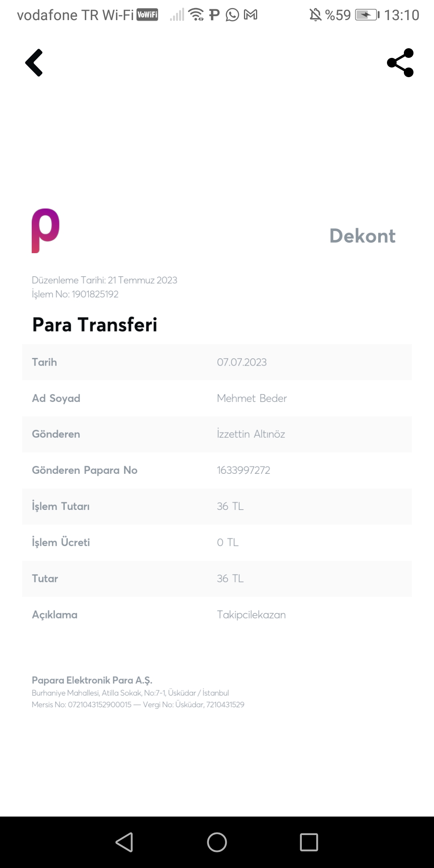Viewport: 434px width, 868px height.
Task: Tap the Açıklama value Takipcilekazan
Action: (252, 615)
